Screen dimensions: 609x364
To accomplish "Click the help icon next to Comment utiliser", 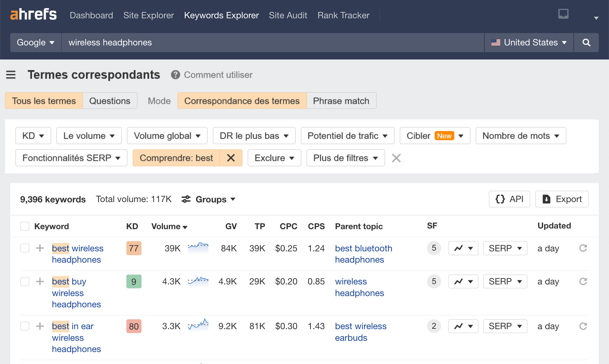I will (x=175, y=75).
